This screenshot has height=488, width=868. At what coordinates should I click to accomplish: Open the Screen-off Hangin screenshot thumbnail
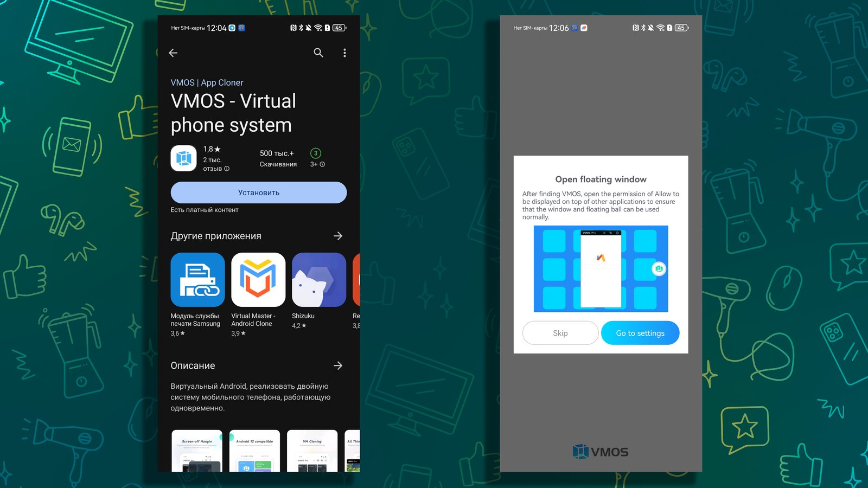pyautogui.click(x=197, y=451)
